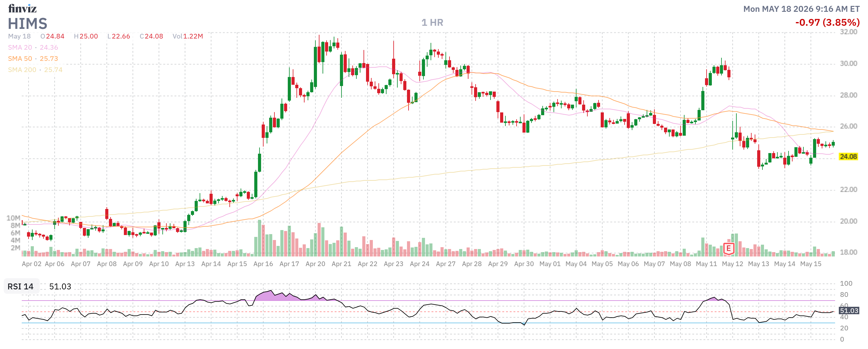This screenshot has width=868, height=349.
Task: Click the yellow 24.08 current price tag
Action: pos(848,156)
